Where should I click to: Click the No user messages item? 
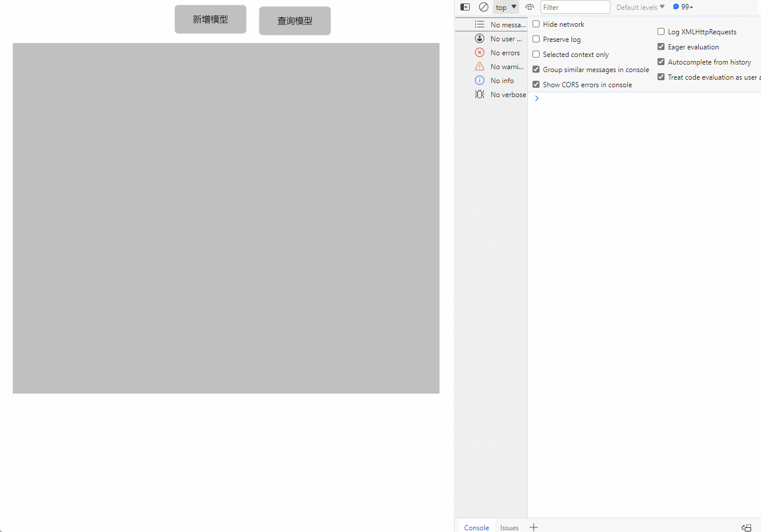pos(505,39)
